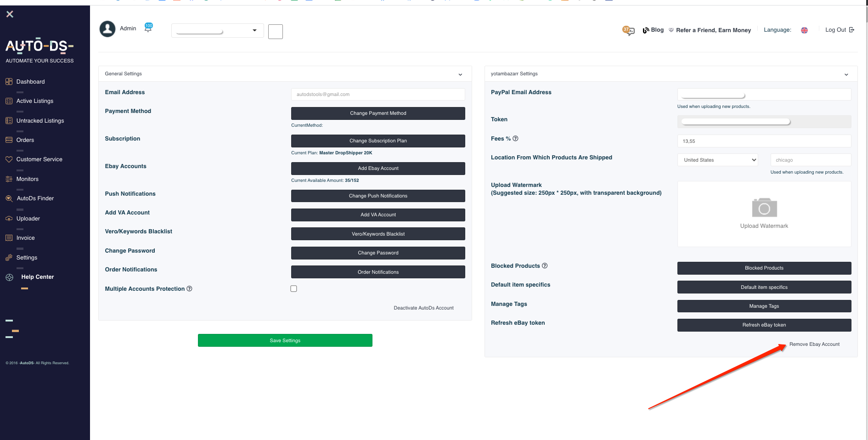868x440 pixels.
Task: Click the Blocked Products help question icon
Action: pos(545,265)
